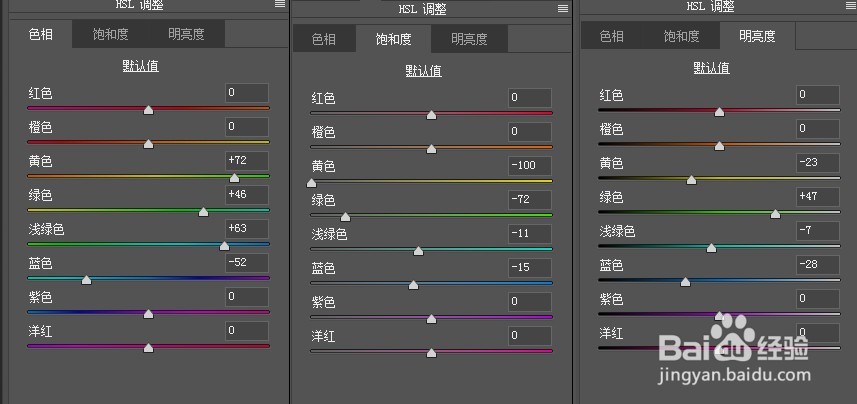Image resolution: width=857 pixels, height=404 pixels.
Task: Focus the 黄色 saturation field showing -100
Action: coord(530,166)
